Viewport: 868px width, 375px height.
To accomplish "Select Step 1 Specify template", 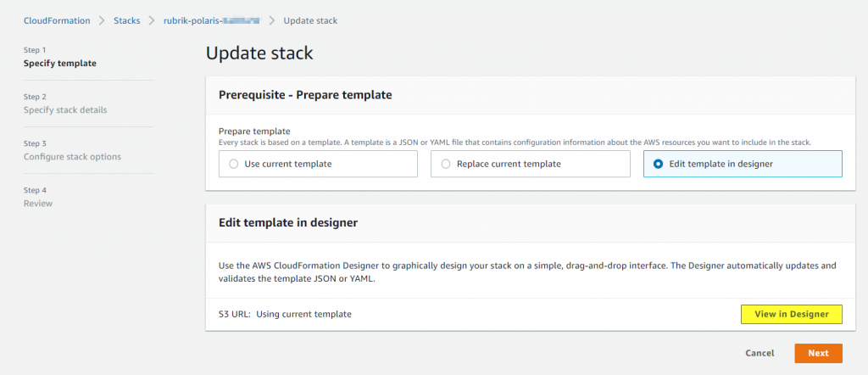I will pos(60,57).
